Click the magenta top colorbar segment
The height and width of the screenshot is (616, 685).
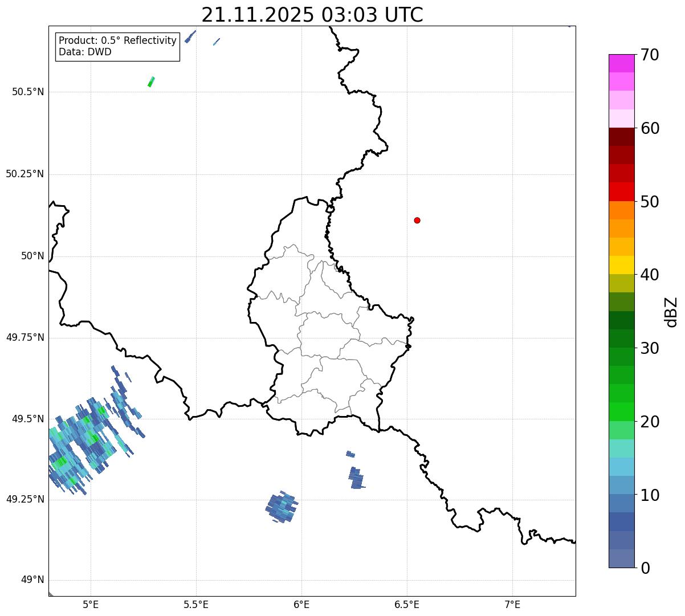[622, 63]
